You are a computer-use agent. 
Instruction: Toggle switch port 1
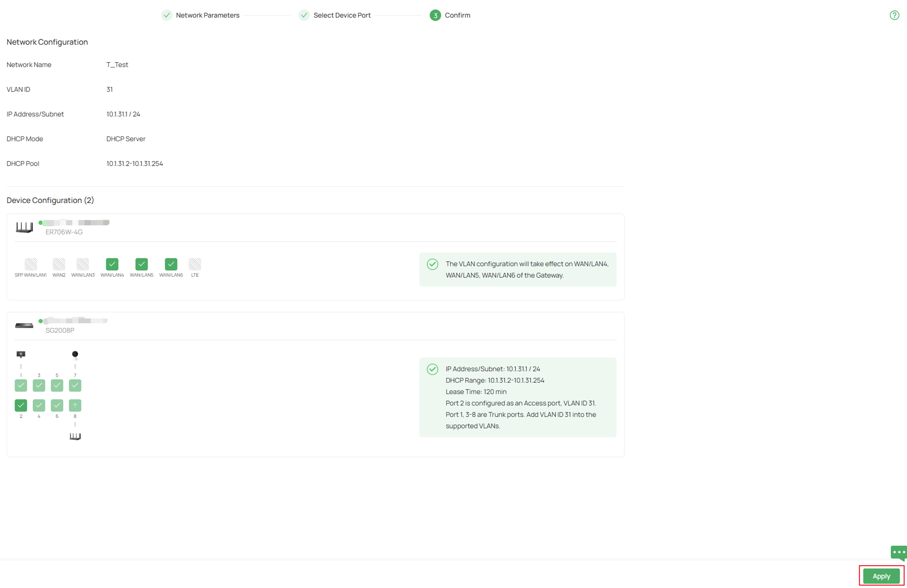coord(21,385)
